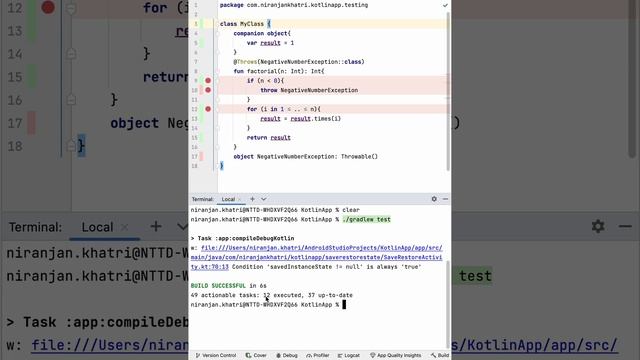Click fold marker on background line 14
The width and height of the screenshot is (640, 360).
71,53
